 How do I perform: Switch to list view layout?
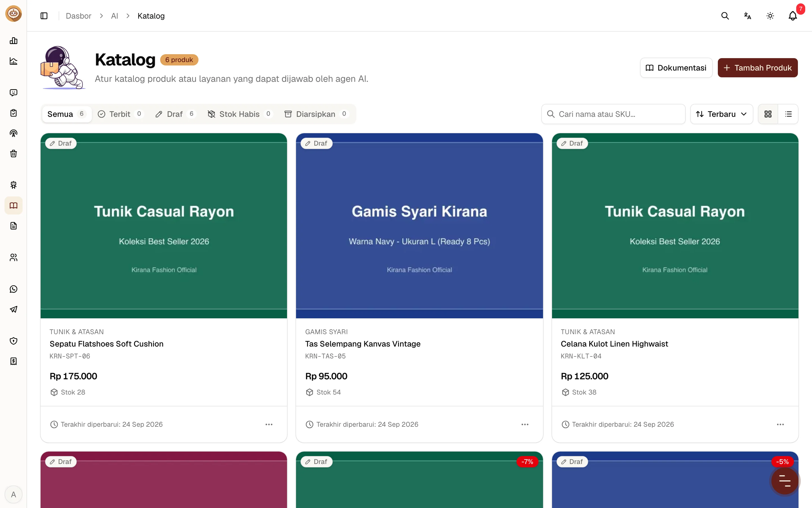point(789,114)
